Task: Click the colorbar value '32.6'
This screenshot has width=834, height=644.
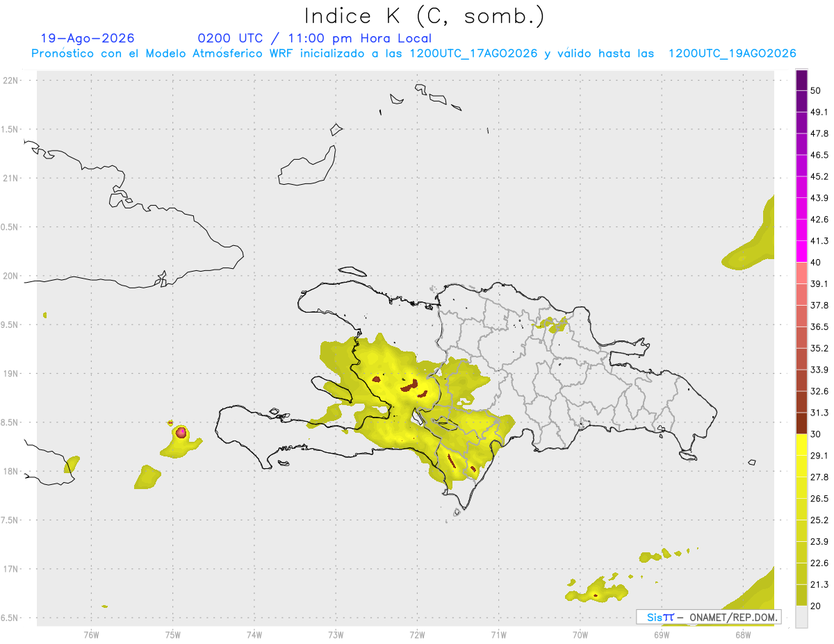Action: click(x=819, y=391)
